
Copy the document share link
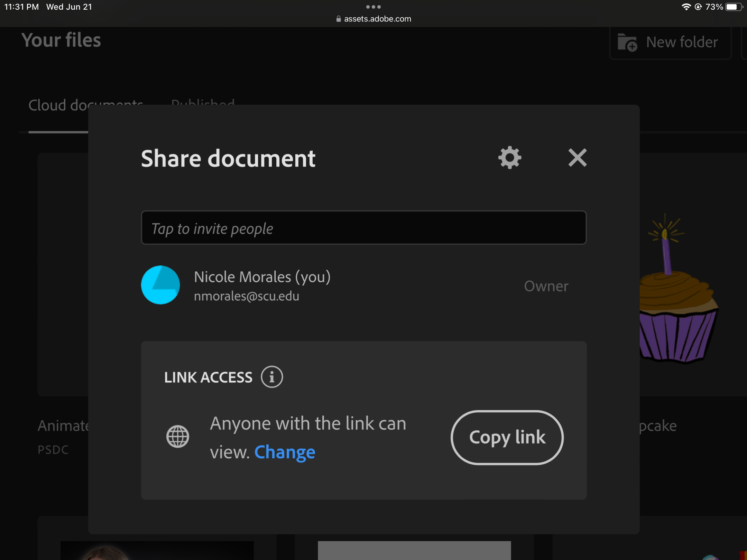[x=507, y=437]
